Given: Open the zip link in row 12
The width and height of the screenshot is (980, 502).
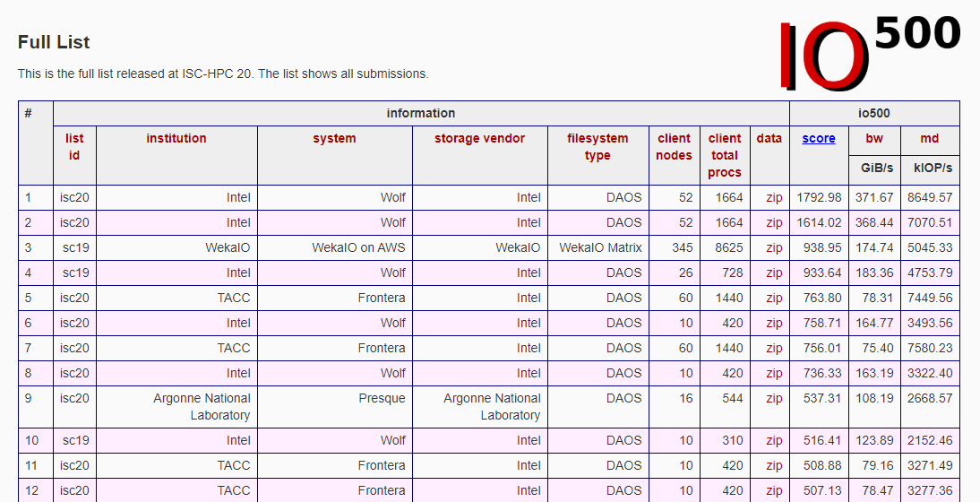Looking at the screenshot, I should pos(774,490).
